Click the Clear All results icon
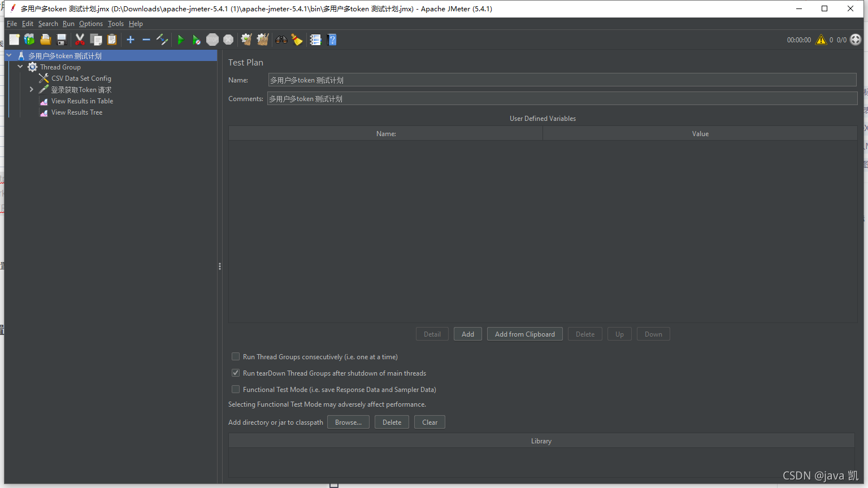Screen dimensions: 868x488 tap(263, 40)
